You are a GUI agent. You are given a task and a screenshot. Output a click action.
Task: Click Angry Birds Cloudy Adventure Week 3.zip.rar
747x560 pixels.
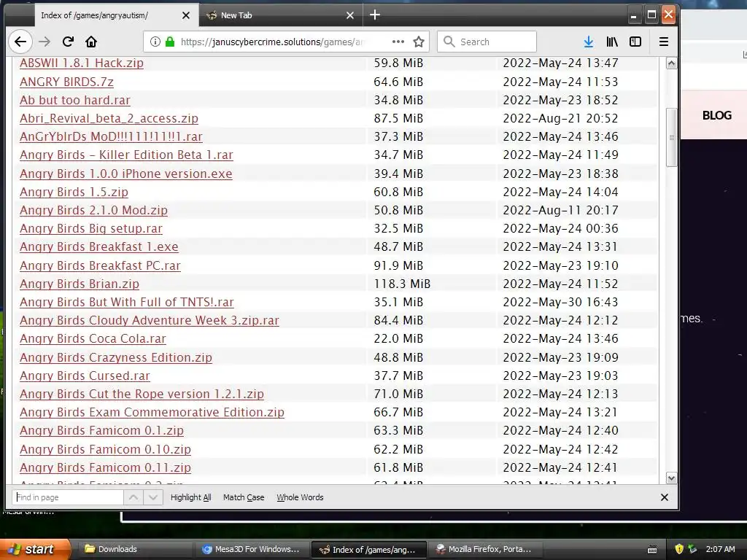click(x=149, y=320)
